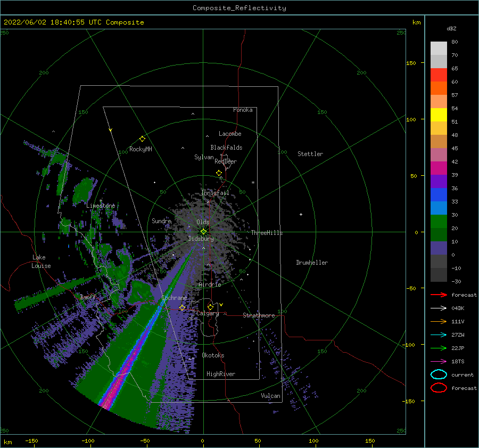479x448 pixels.
Task: Click the Lacombe label
Action: point(230,134)
